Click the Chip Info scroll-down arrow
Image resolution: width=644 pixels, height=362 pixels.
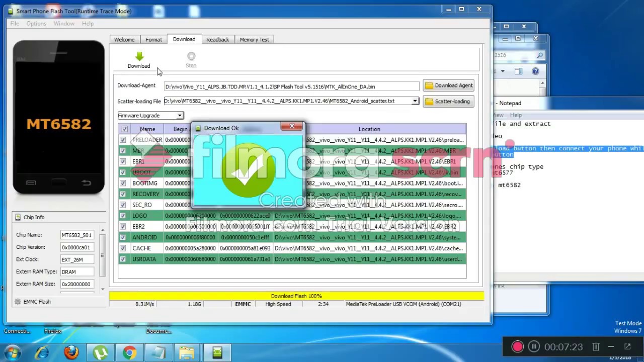[103, 289]
